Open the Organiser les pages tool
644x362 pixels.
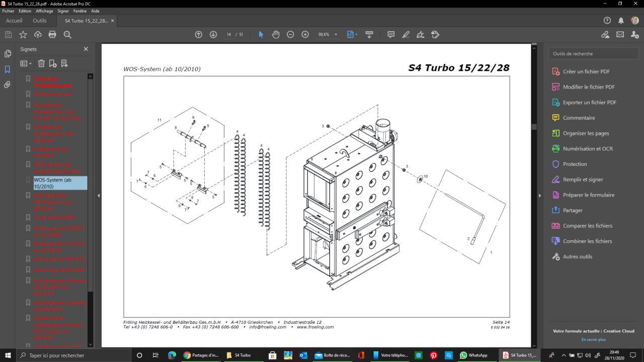pyautogui.click(x=586, y=133)
